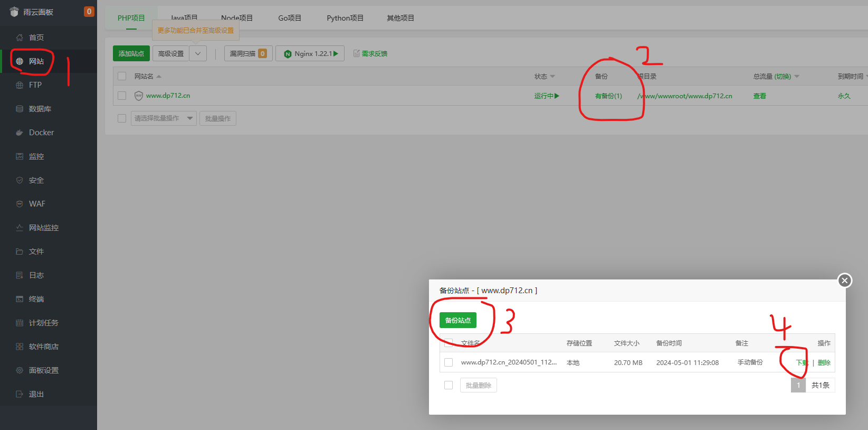The height and width of the screenshot is (430, 868).
Task: Click the panel settings gear icon
Action: [20, 370]
